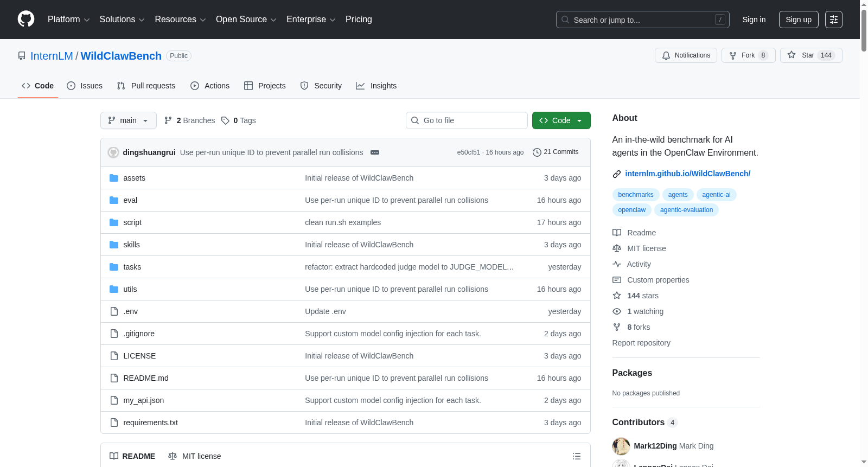Open the InternLM organization link
This screenshot has width=868, height=467.
(x=52, y=56)
